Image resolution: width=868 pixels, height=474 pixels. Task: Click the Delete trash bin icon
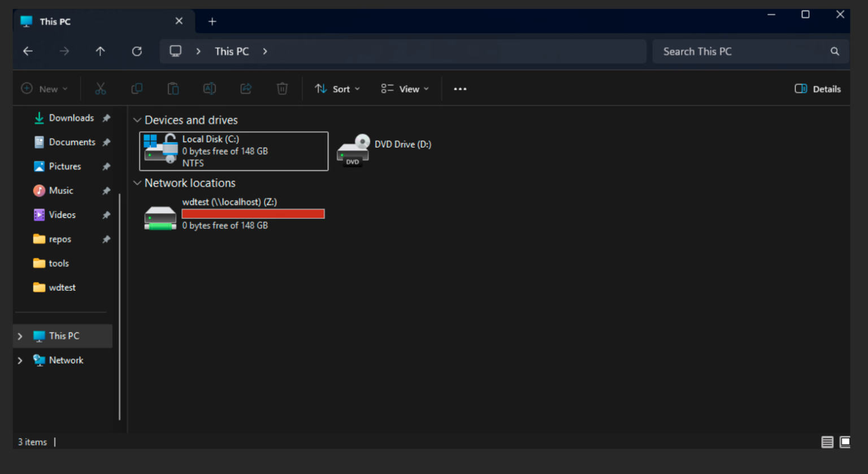coord(282,89)
